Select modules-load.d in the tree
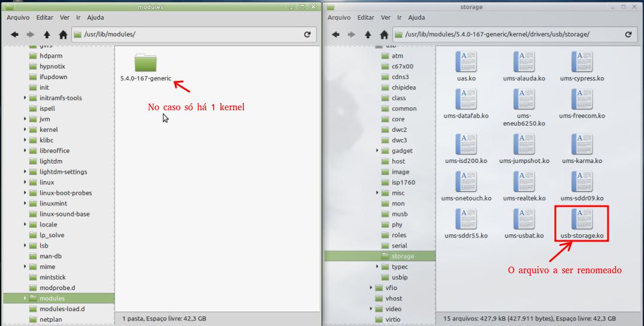 (x=62, y=309)
